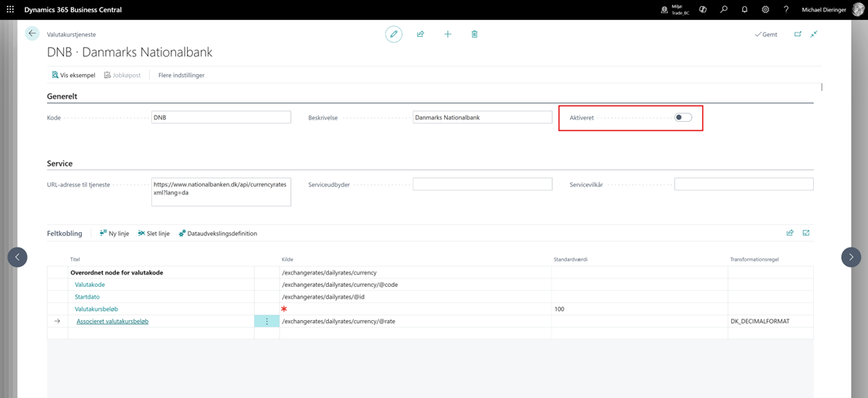The height and width of the screenshot is (398, 868).
Task: Open the app launcher waffle icon
Action: tap(10, 10)
